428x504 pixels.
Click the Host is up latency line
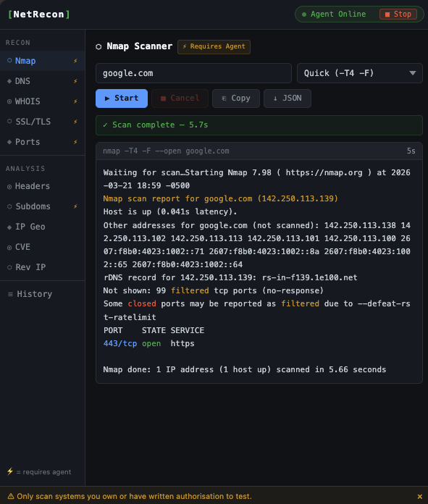(170, 212)
